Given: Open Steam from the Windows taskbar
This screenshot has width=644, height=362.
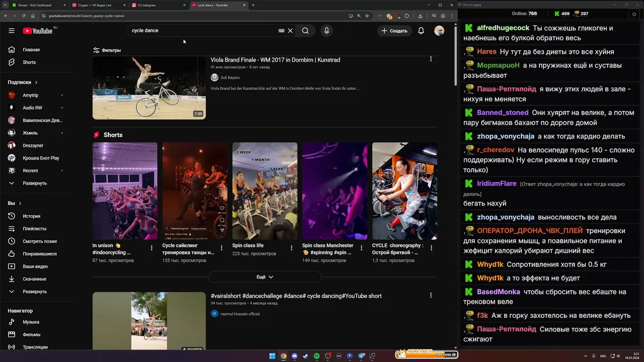Looking at the screenshot, I should pos(305,356).
